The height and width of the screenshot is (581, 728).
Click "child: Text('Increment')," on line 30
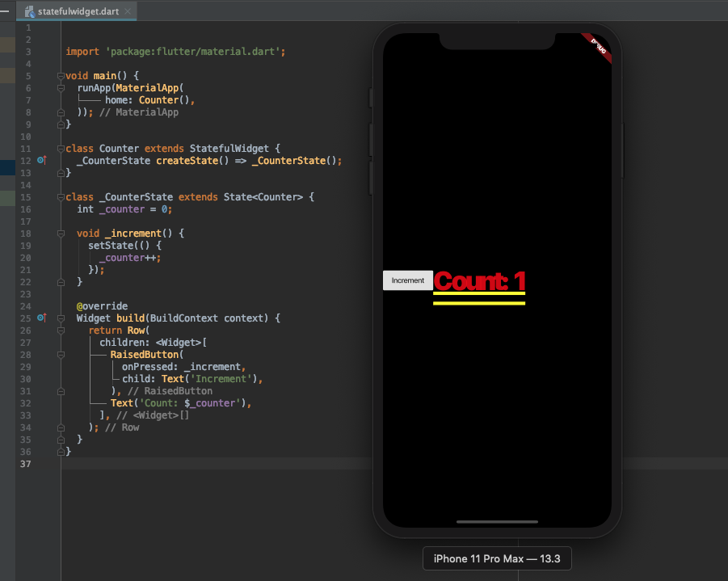[x=192, y=379]
